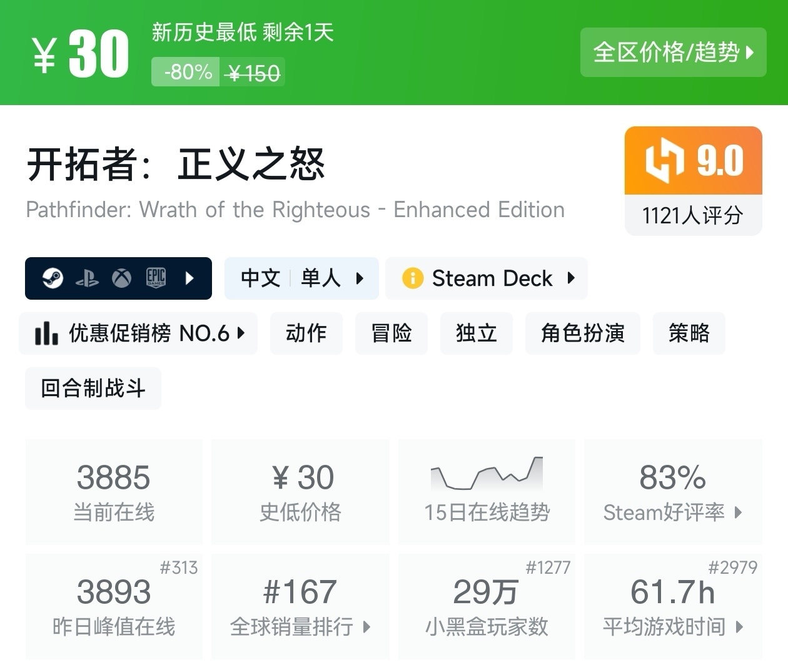Click the Xiaoheihe logo in score badge
788x672 pixels.
(x=664, y=161)
